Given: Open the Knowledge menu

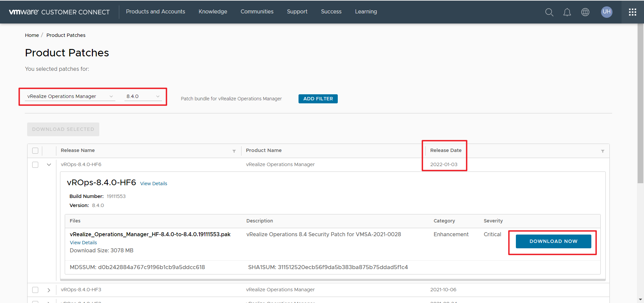Looking at the screenshot, I should coord(213,11).
